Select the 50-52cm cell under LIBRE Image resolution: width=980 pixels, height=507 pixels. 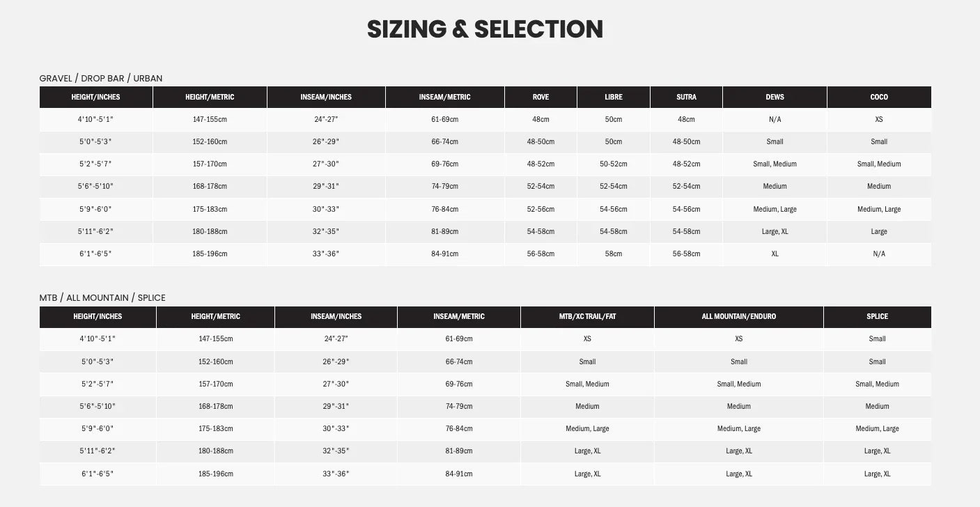pyautogui.click(x=613, y=164)
